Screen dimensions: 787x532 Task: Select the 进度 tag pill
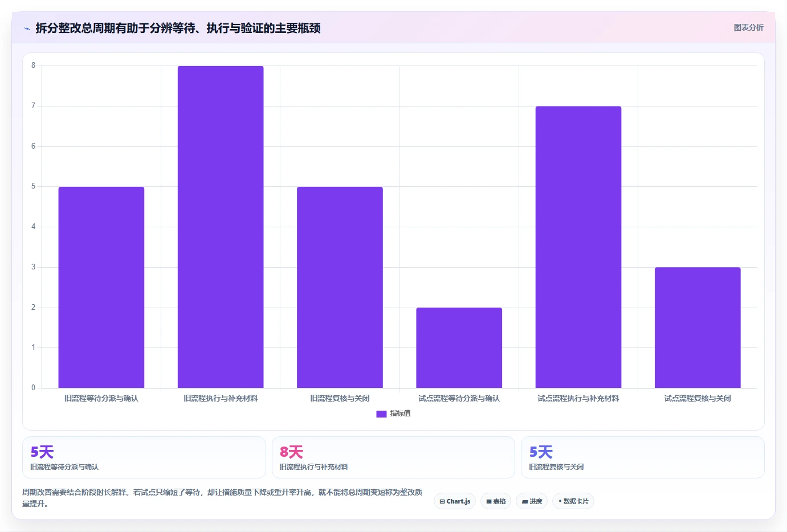coord(532,501)
